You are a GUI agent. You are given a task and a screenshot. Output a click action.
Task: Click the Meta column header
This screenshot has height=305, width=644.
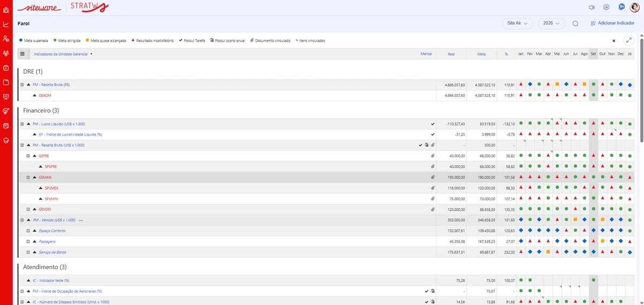(x=481, y=54)
